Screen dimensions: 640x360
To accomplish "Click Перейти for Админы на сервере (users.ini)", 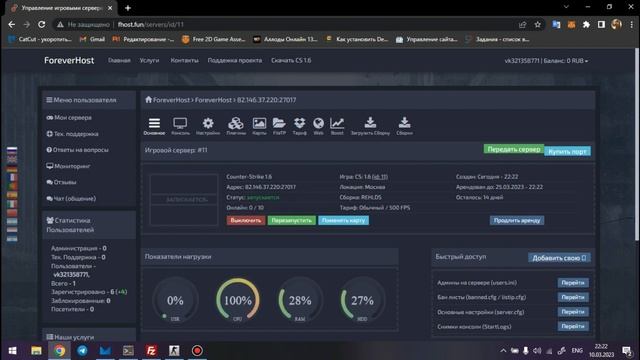I will click(x=573, y=282).
